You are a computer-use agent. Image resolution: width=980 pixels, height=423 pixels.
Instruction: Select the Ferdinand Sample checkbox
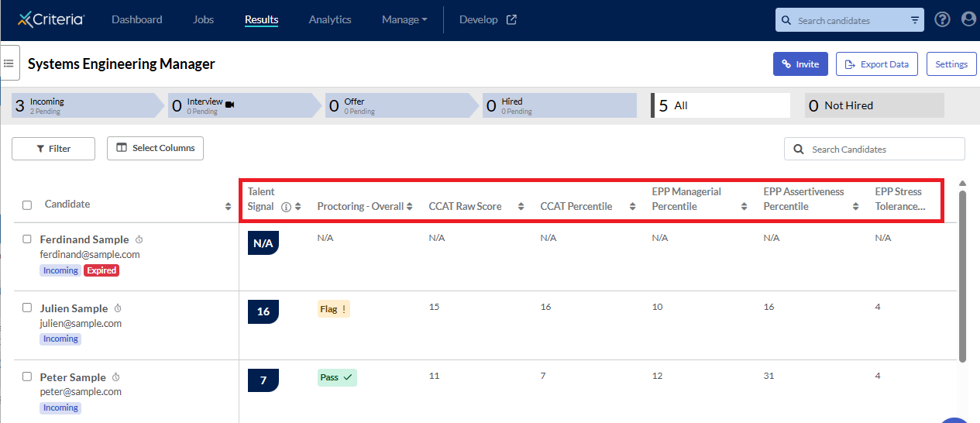coord(27,239)
